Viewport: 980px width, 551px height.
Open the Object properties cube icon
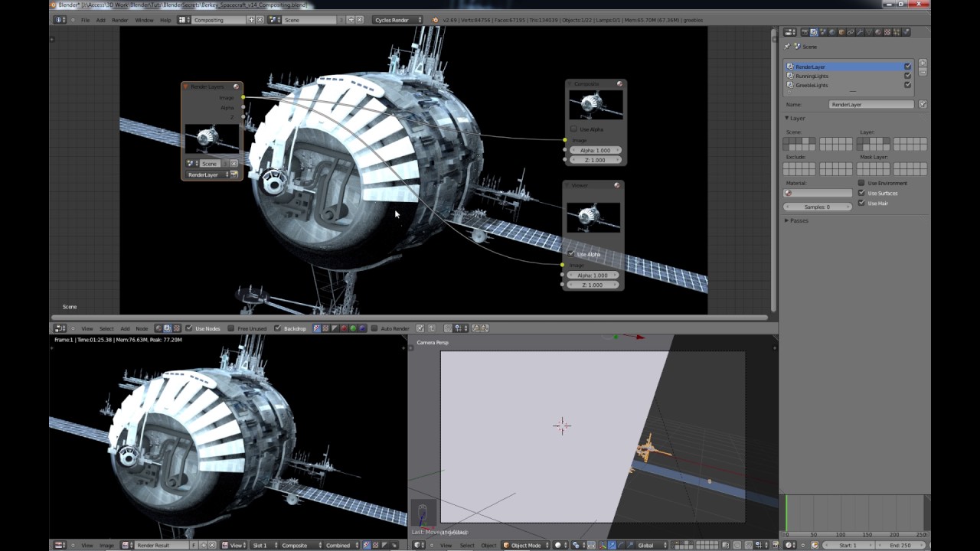841,32
